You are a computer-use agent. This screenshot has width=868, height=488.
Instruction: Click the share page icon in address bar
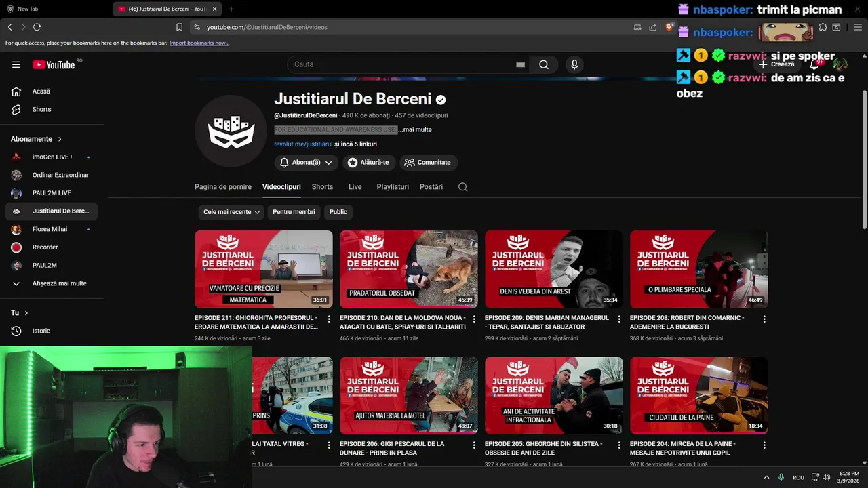(652, 27)
